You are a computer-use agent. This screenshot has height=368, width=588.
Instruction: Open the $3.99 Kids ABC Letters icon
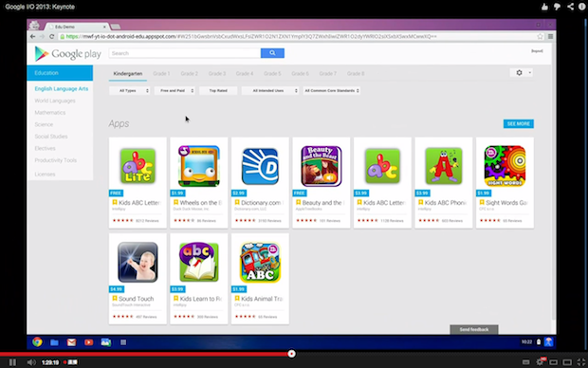382,166
